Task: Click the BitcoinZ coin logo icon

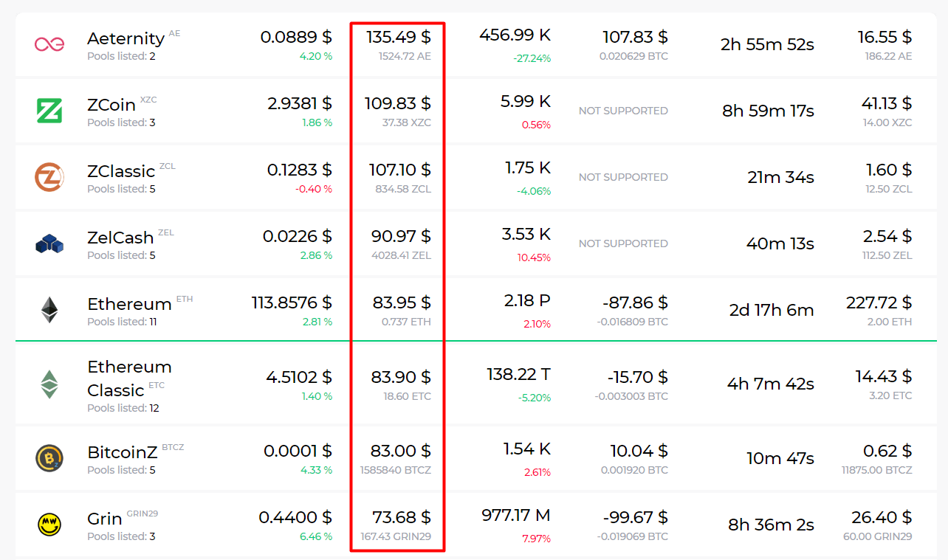Action: pyautogui.click(x=49, y=458)
